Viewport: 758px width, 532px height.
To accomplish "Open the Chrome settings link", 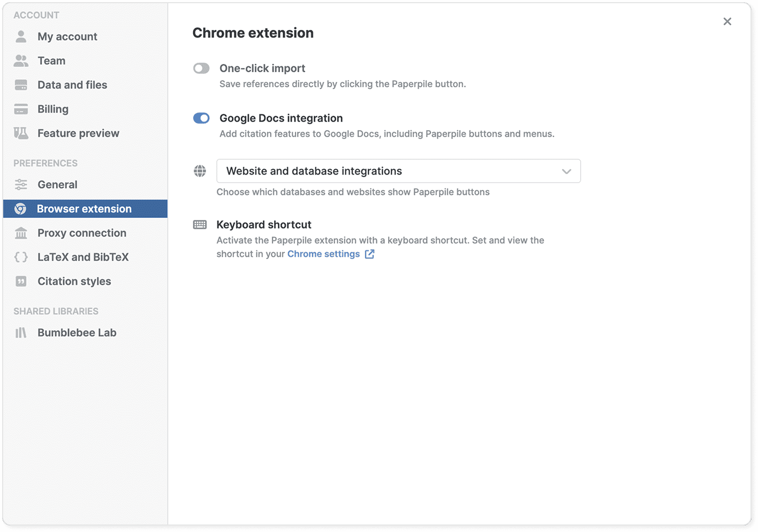I will pos(323,254).
